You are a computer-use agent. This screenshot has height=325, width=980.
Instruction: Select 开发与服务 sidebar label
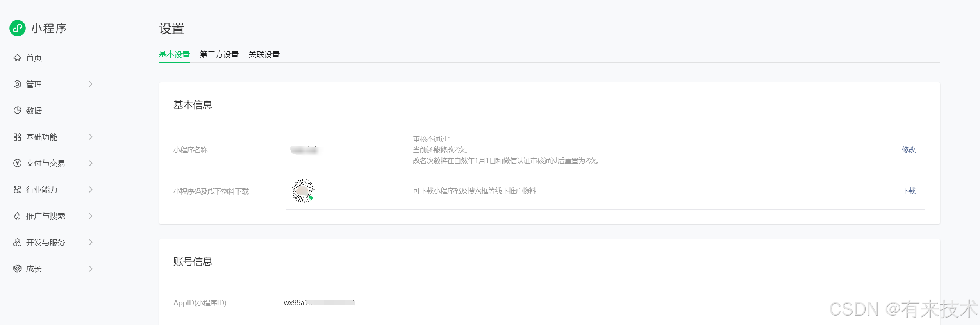pyautogui.click(x=46, y=242)
